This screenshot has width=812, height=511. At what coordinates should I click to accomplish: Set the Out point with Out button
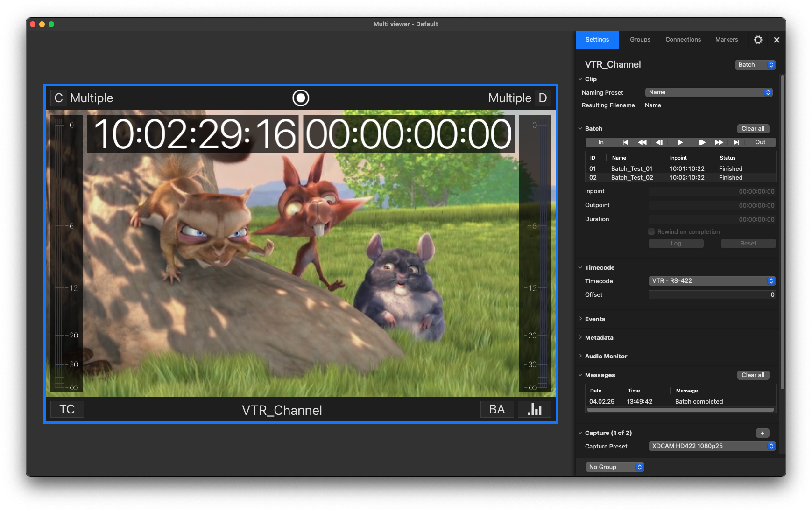pyautogui.click(x=760, y=142)
